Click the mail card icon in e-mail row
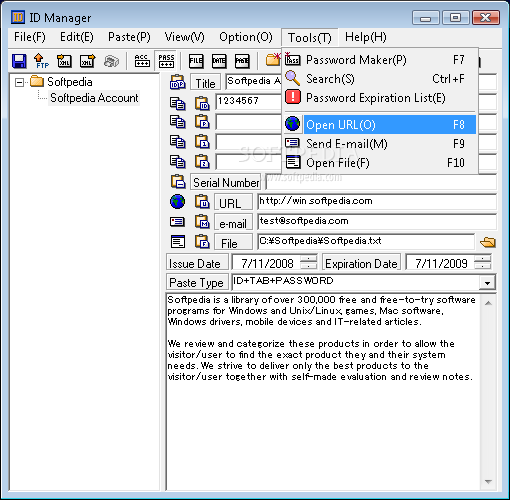 pos(177,222)
